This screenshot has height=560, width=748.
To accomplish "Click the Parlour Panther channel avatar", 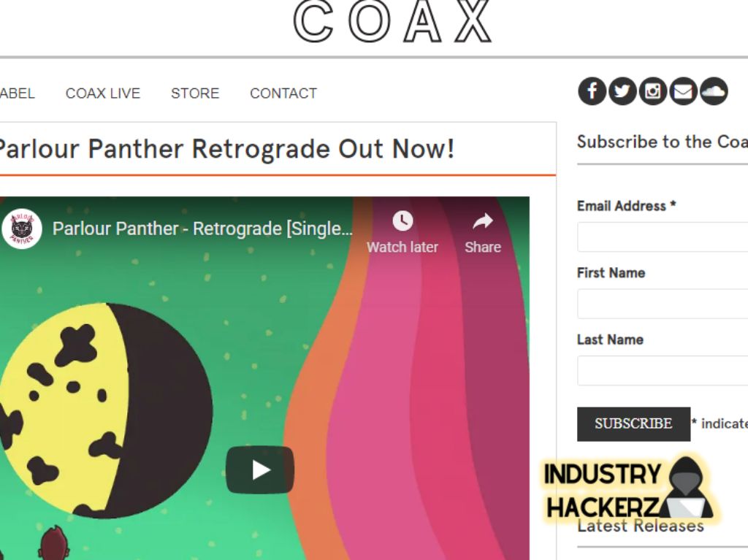I will pyautogui.click(x=22, y=229).
